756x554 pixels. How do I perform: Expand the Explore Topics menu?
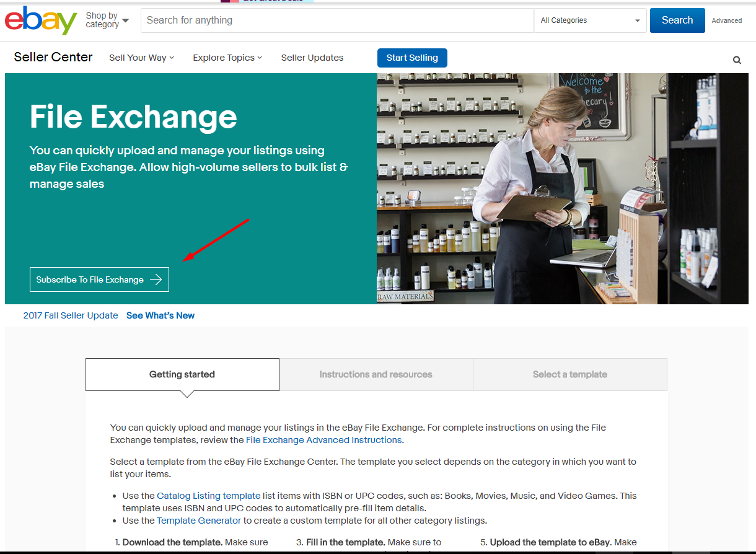point(227,58)
